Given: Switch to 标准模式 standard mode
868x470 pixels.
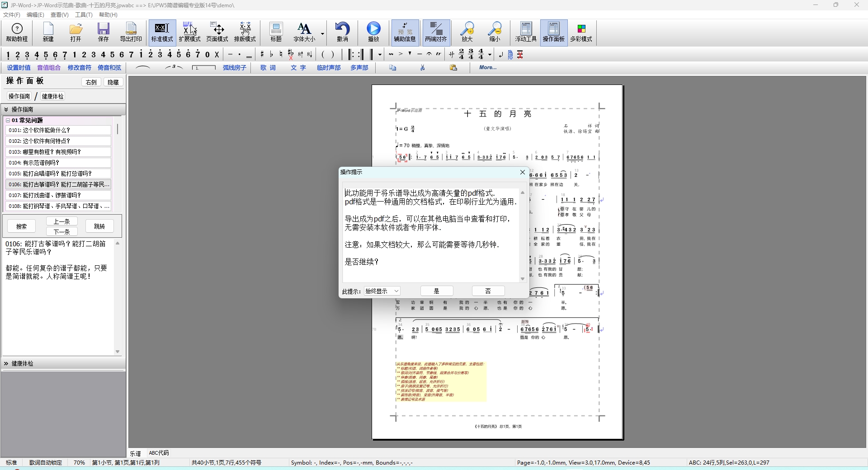Looking at the screenshot, I should [162, 32].
